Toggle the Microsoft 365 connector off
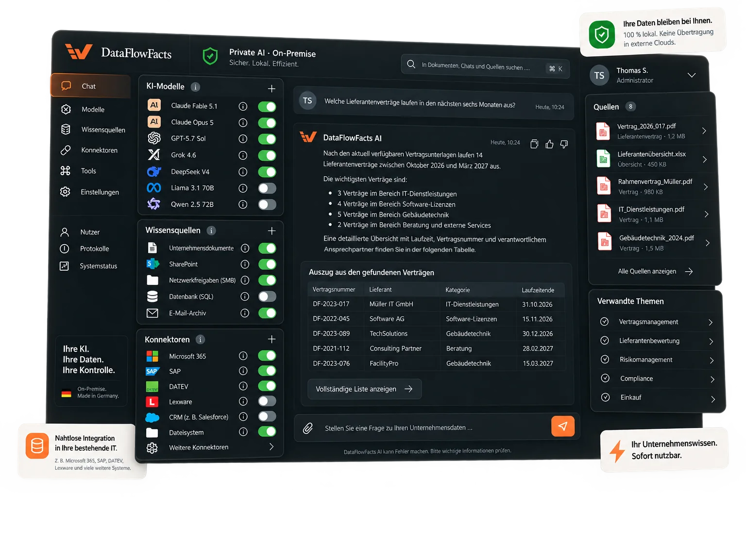The width and height of the screenshot is (746, 560). 267,356
